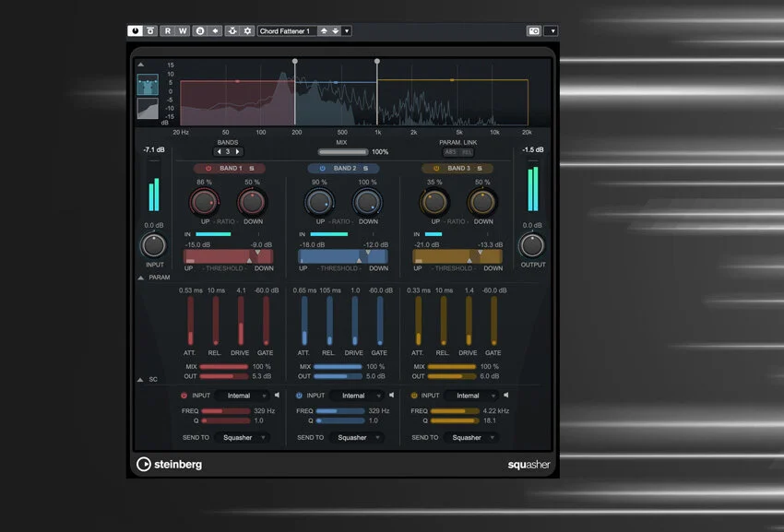Screen dimensions: 784x532
Task: Increase the number of bands
Action: tap(237, 151)
